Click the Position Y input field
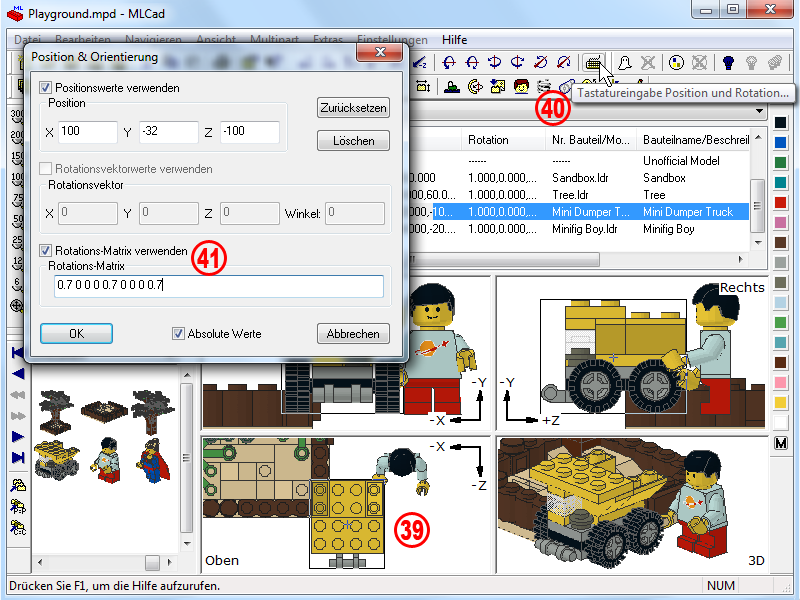Screen dimensions: 800x600 point(168,132)
